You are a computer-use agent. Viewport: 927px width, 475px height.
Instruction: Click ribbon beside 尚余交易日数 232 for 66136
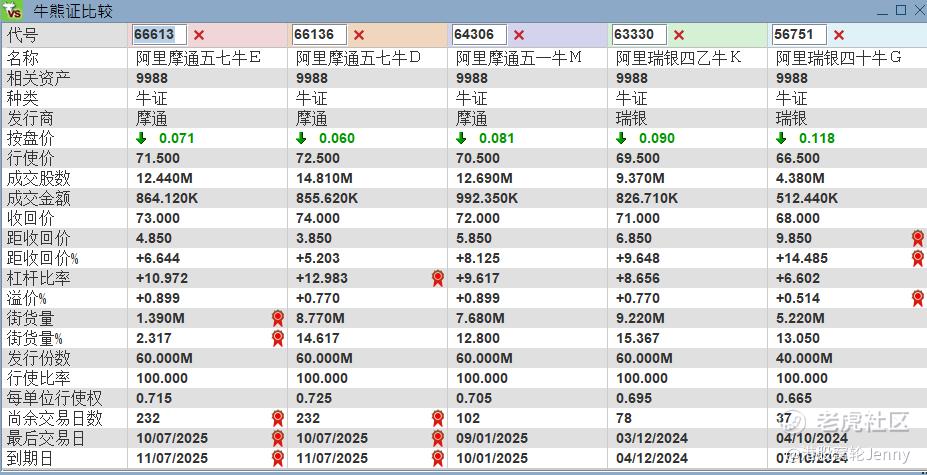click(x=437, y=419)
